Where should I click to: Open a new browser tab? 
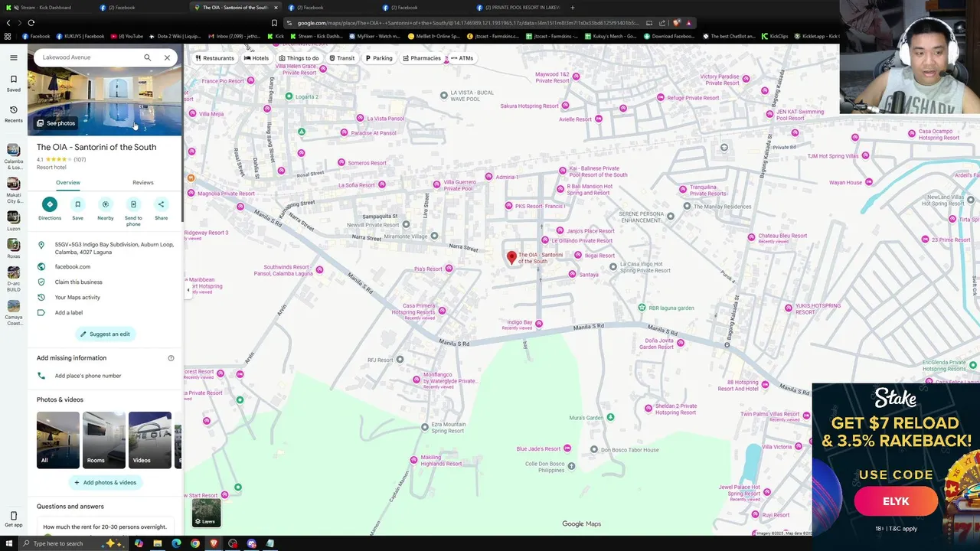[573, 8]
